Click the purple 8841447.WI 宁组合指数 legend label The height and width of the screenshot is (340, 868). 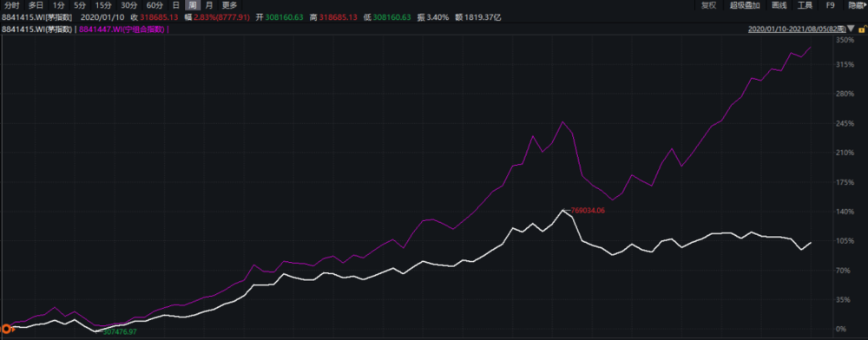coord(122,29)
